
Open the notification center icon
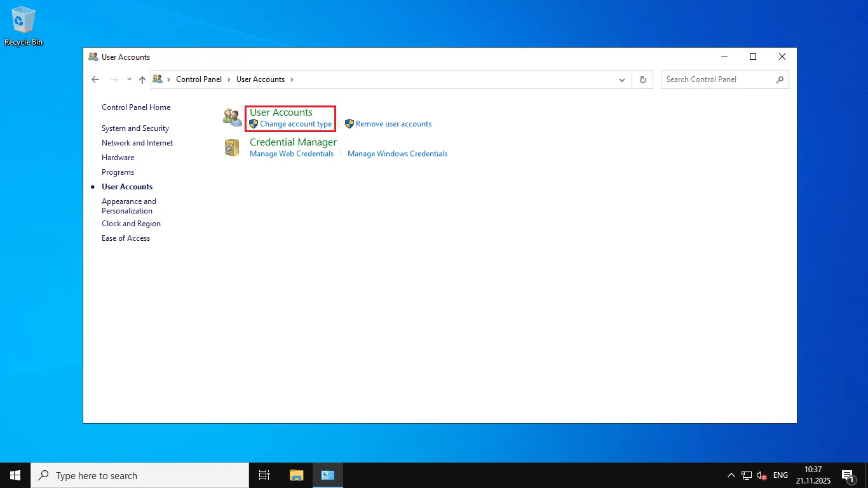847,475
